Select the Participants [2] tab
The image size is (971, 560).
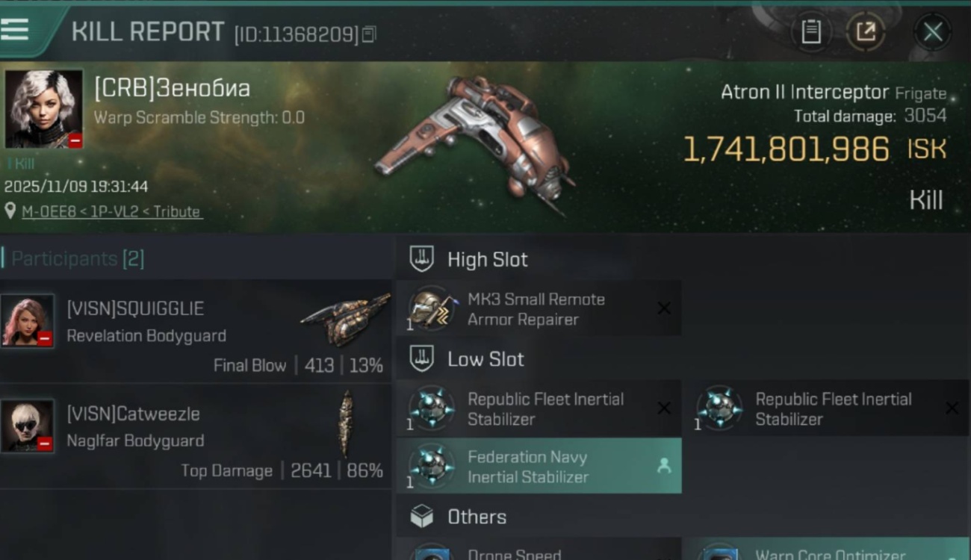coord(78,258)
